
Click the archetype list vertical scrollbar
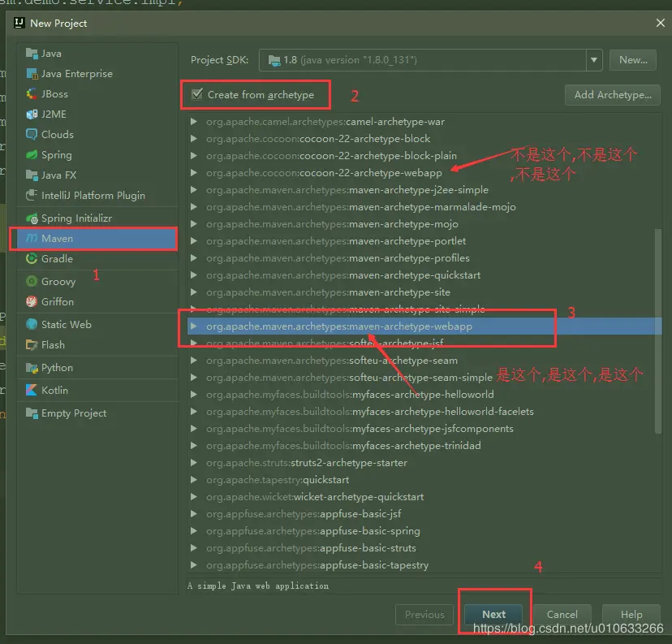658,331
